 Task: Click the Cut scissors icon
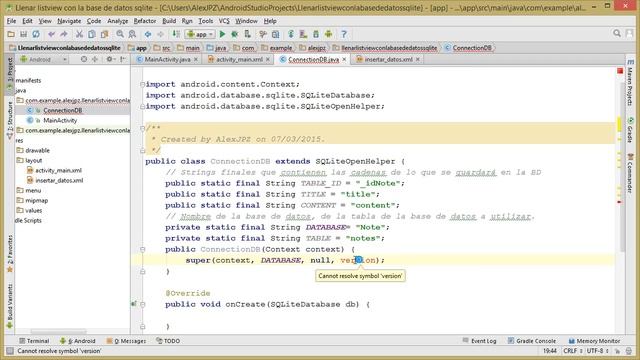pos(79,34)
